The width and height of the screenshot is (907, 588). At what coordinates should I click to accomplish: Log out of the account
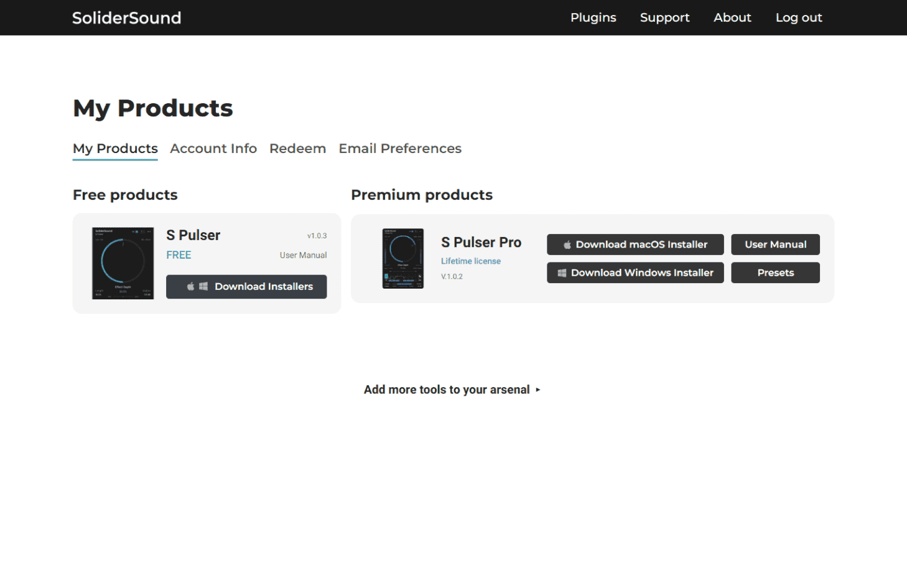(798, 18)
